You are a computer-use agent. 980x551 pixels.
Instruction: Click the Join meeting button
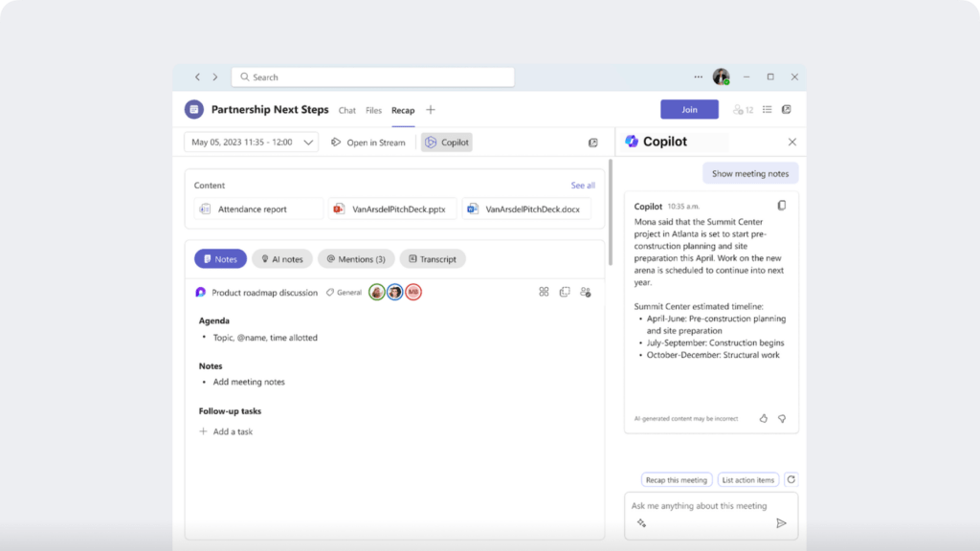pyautogui.click(x=688, y=109)
